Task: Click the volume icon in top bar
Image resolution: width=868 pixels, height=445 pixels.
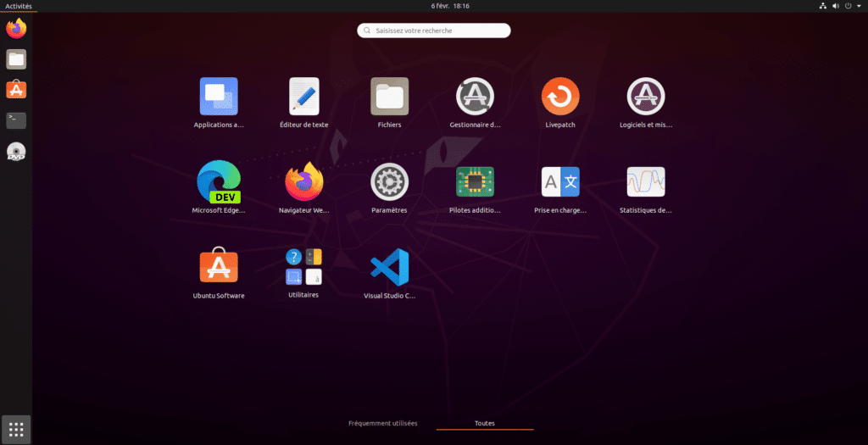Action: pos(835,6)
